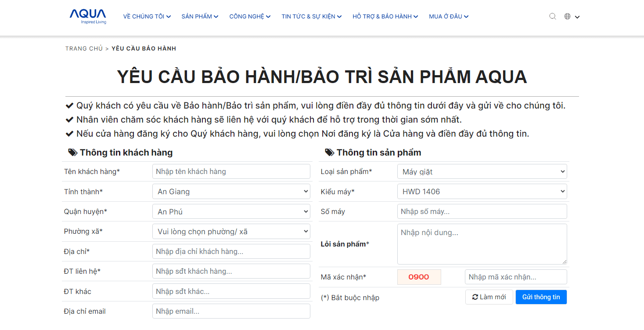Click the chevron next to the globe icon

(577, 17)
